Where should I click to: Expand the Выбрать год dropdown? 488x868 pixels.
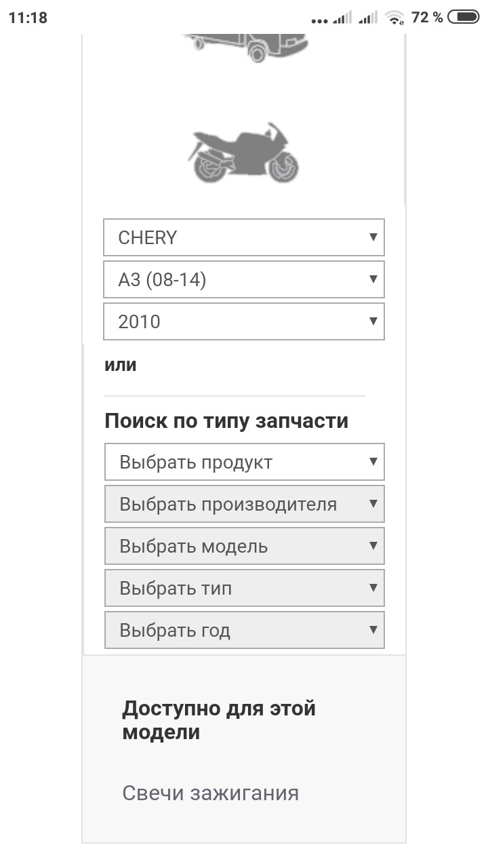pyautogui.click(x=244, y=630)
